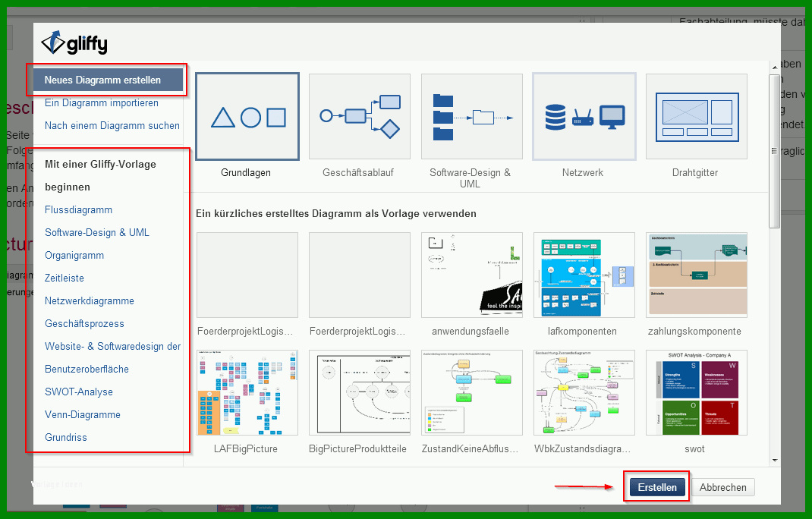812x519 pixels.
Task: Select the swot diagram thumbnail
Action: 697,392
